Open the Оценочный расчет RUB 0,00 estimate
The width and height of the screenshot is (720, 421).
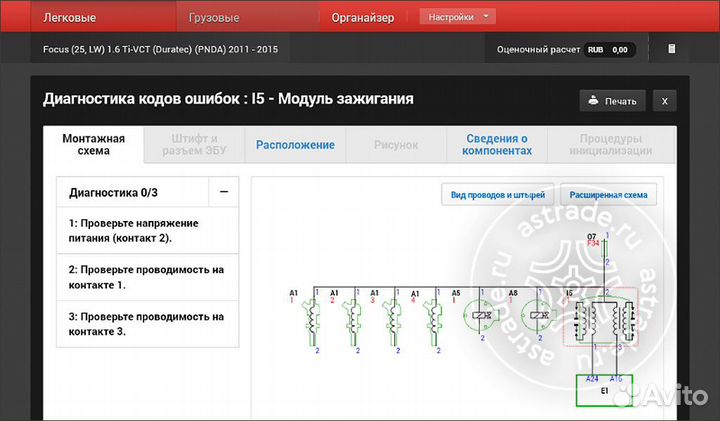pos(566,50)
